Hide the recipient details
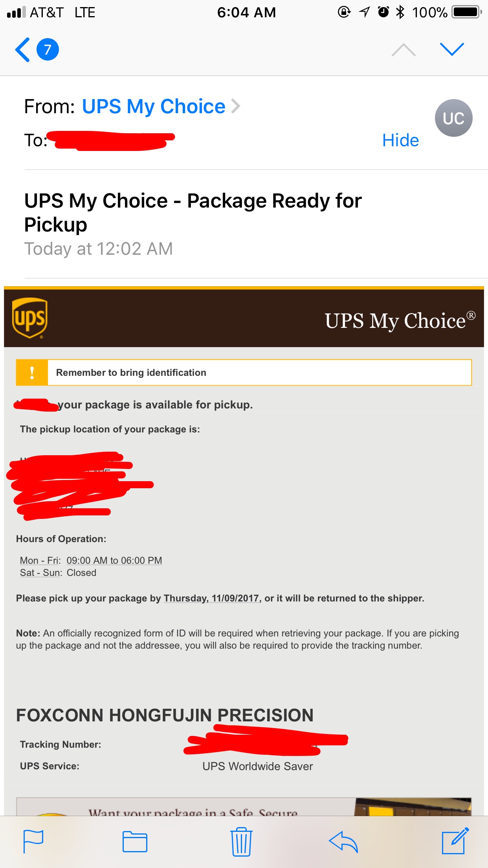Screen dimensions: 488x868 point(400,140)
